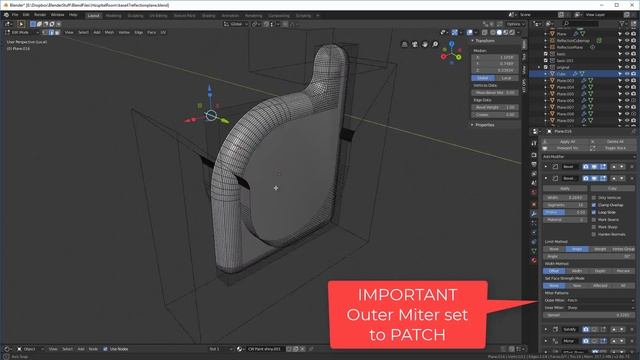This screenshot has height=360, width=640.
Task: Click Apply button of Bevel modifier
Action: pyautogui.click(x=565, y=189)
